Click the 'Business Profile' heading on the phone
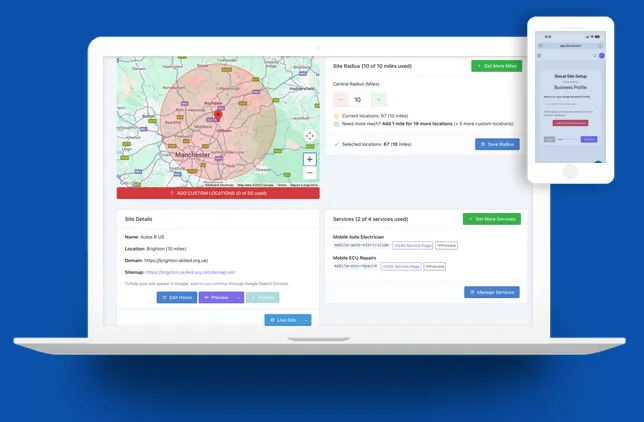Viewport: 644px width, 422px height. point(570,87)
